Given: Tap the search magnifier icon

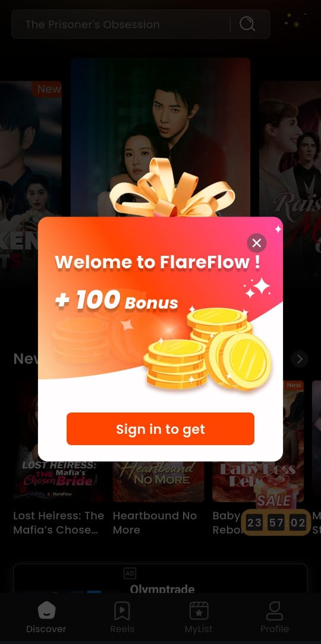Looking at the screenshot, I should tap(247, 24).
